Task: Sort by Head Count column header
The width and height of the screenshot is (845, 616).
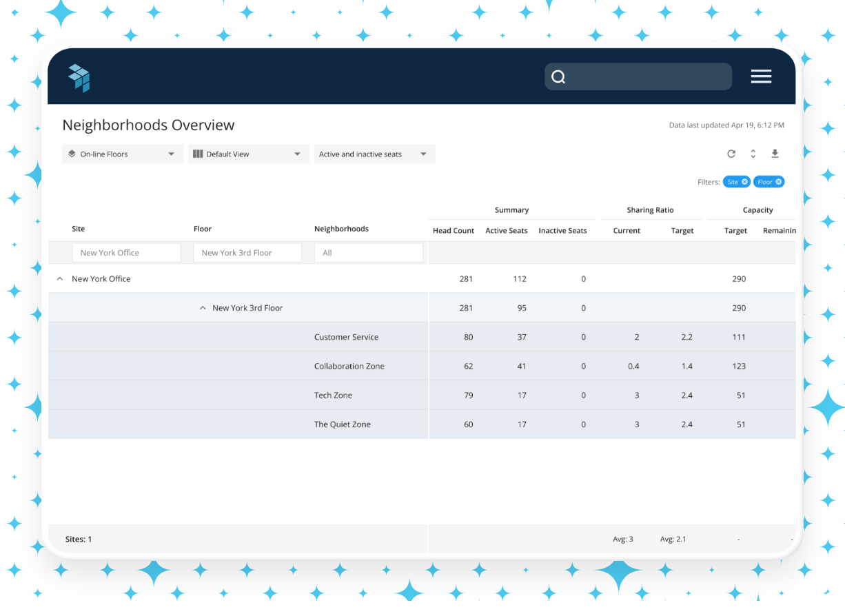Action: click(x=454, y=231)
